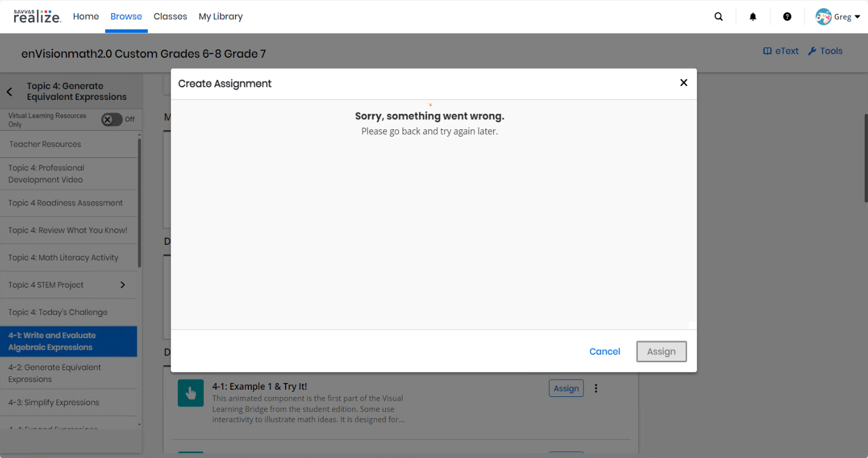The height and width of the screenshot is (458, 868).
Task: Switch to the Classes tab
Action: pos(170,16)
